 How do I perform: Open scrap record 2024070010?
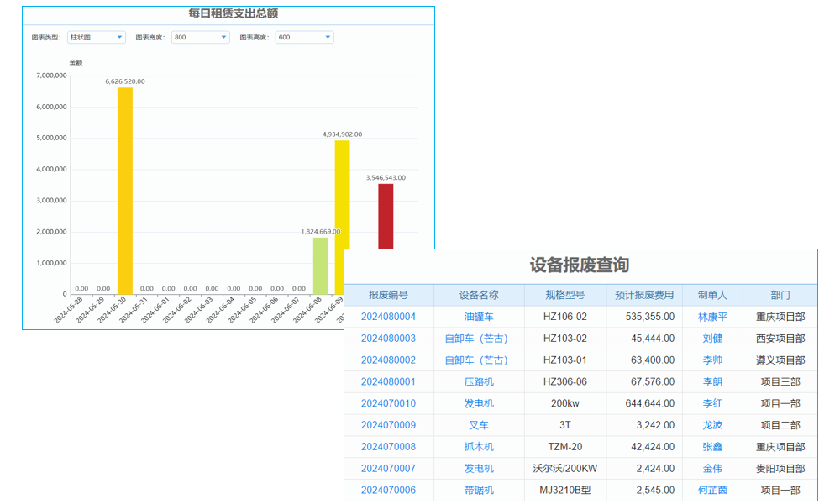tap(388, 403)
